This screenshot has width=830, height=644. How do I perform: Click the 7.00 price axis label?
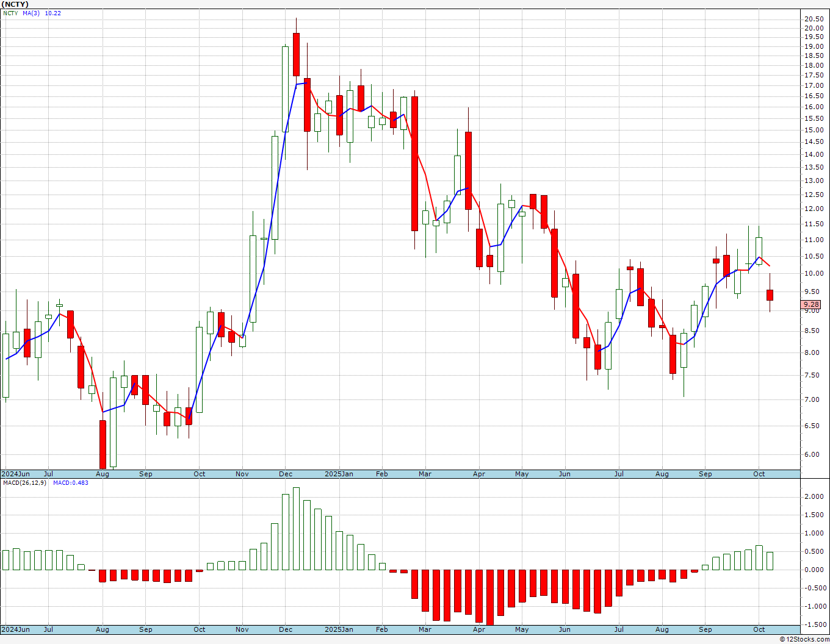click(x=811, y=399)
